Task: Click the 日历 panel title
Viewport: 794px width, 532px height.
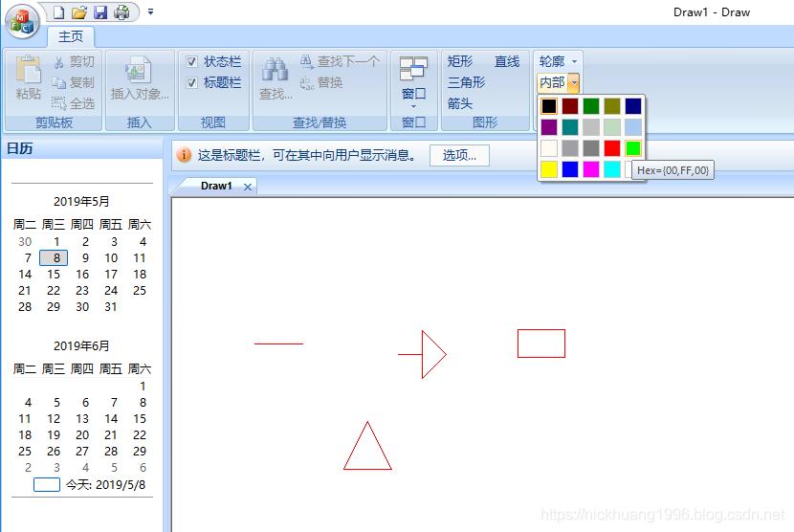Action: [x=20, y=148]
